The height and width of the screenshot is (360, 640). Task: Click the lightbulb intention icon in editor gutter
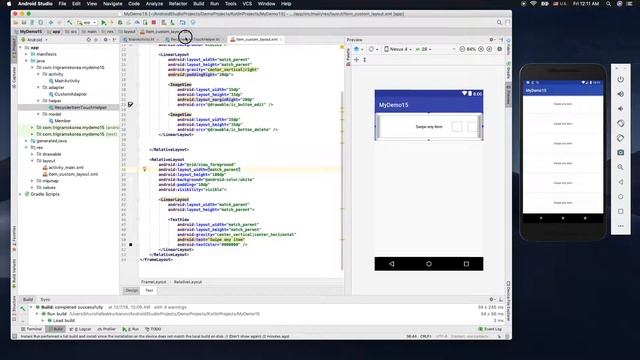pyautogui.click(x=144, y=169)
